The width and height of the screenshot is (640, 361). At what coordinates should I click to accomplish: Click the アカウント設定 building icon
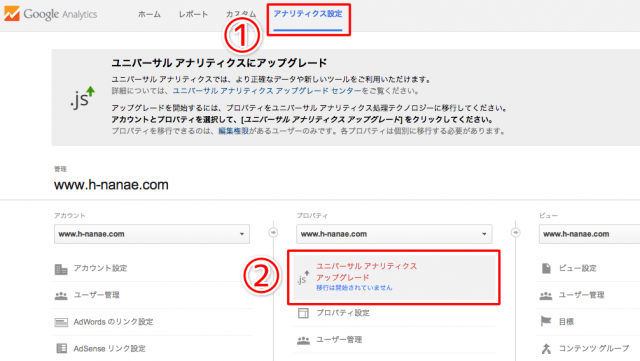[61, 269]
